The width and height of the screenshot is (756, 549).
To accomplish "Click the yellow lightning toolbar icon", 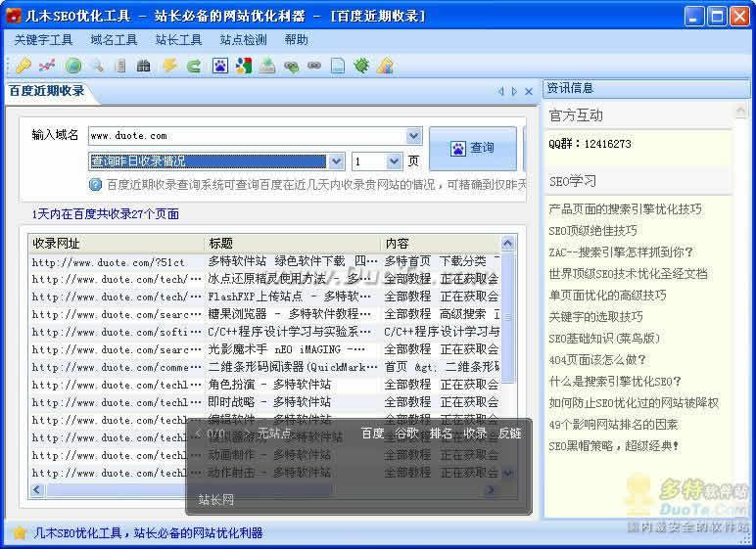I will pyautogui.click(x=169, y=65).
